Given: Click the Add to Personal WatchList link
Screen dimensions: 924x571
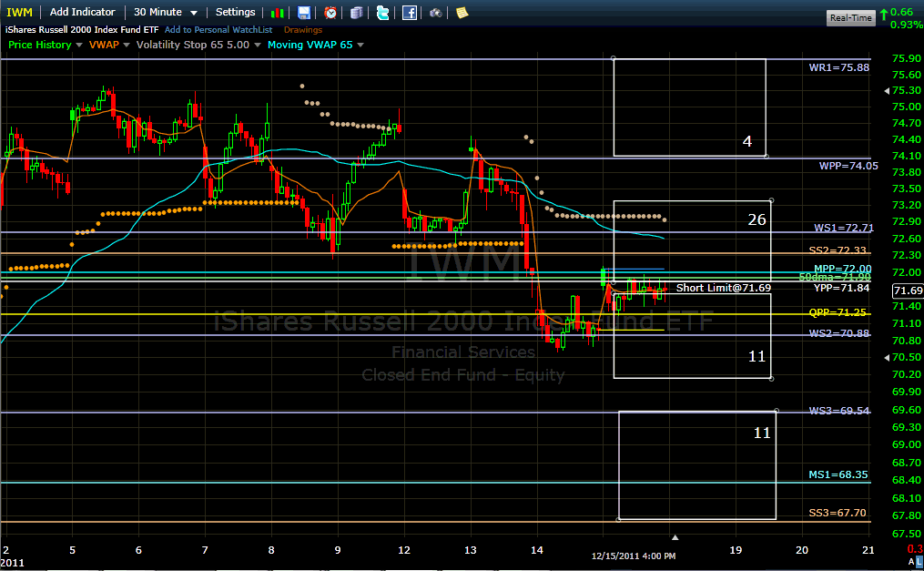Looking at the screenshot, I should click(x=218, y=29).
